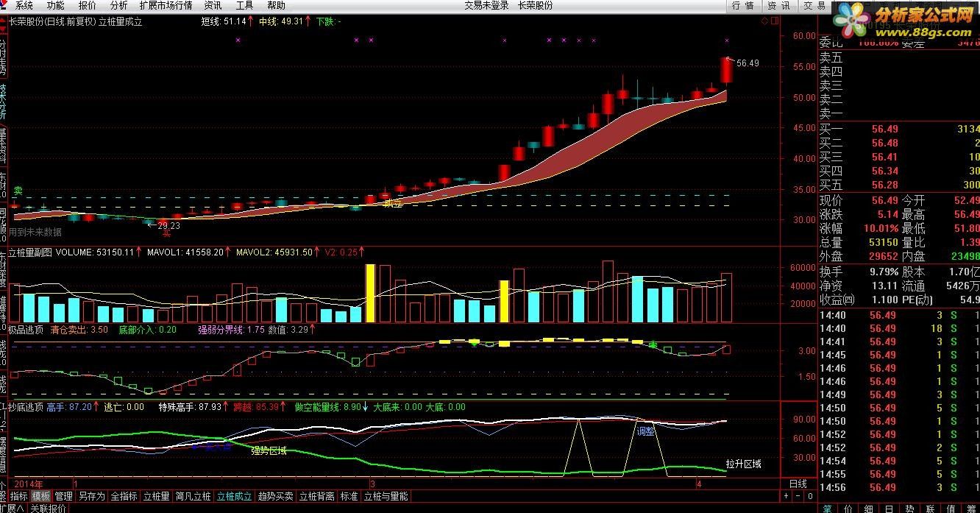Screen dimensions: 980x513
Task: Click the 调整 label in bottom indicator
Action: click(646, 432)
